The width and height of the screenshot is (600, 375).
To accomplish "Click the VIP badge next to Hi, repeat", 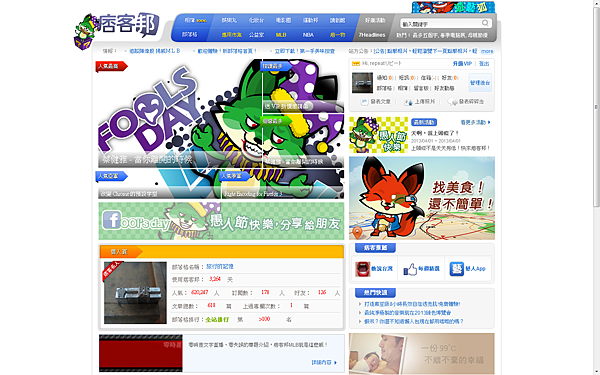I will 356,64.
